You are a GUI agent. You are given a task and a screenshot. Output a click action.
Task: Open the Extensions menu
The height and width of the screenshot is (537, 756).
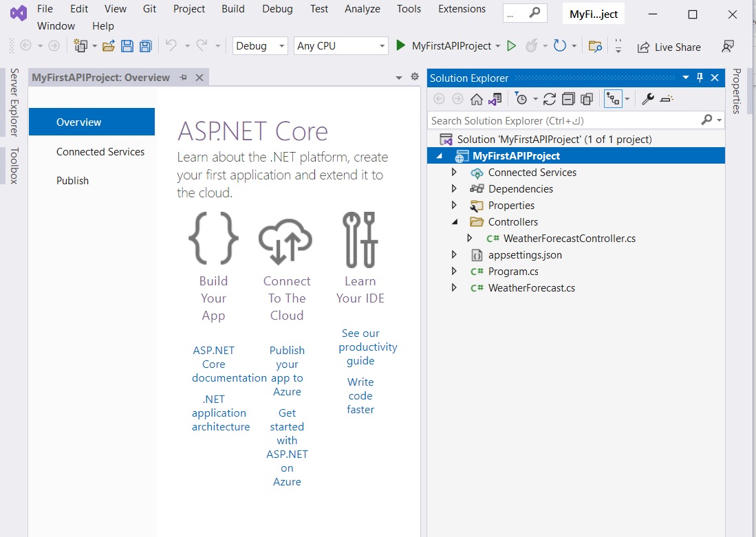[x=462, y=9]
